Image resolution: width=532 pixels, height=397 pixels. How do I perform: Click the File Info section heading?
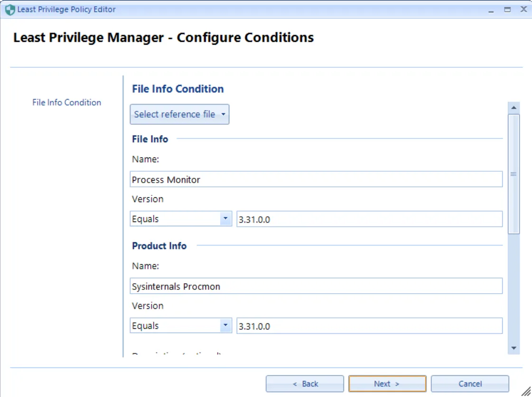149,138
